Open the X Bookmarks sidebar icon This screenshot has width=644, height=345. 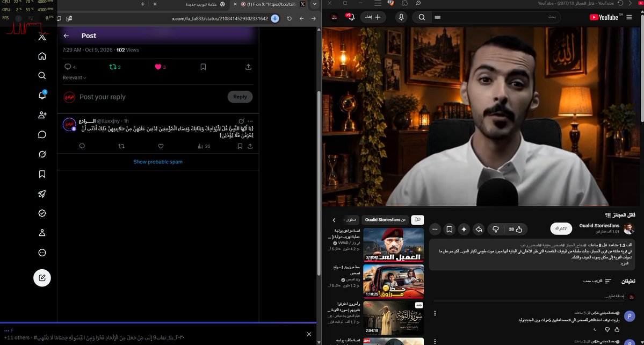(42, 174)
